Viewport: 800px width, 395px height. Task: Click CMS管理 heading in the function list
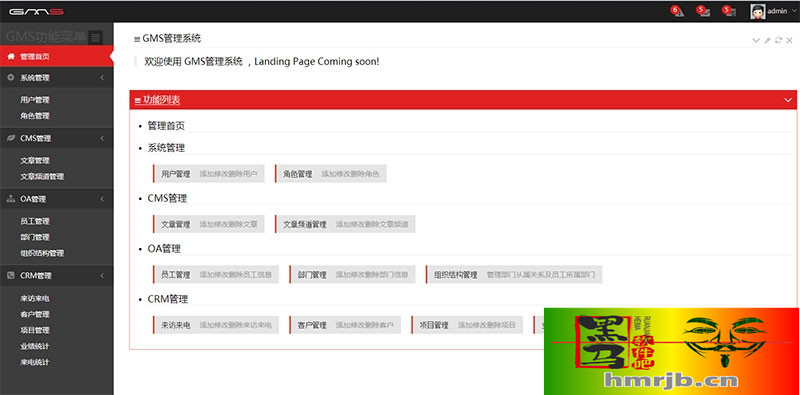pos(167,199)
